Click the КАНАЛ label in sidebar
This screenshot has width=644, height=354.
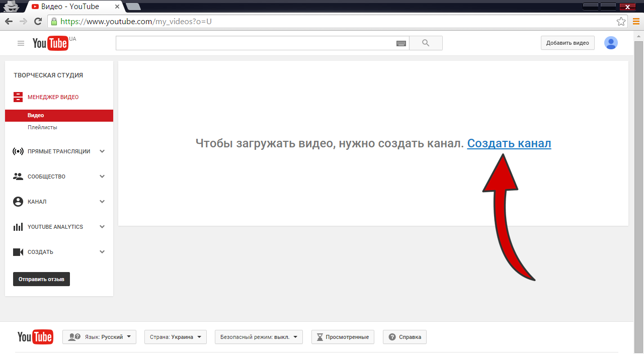[37, 202]
